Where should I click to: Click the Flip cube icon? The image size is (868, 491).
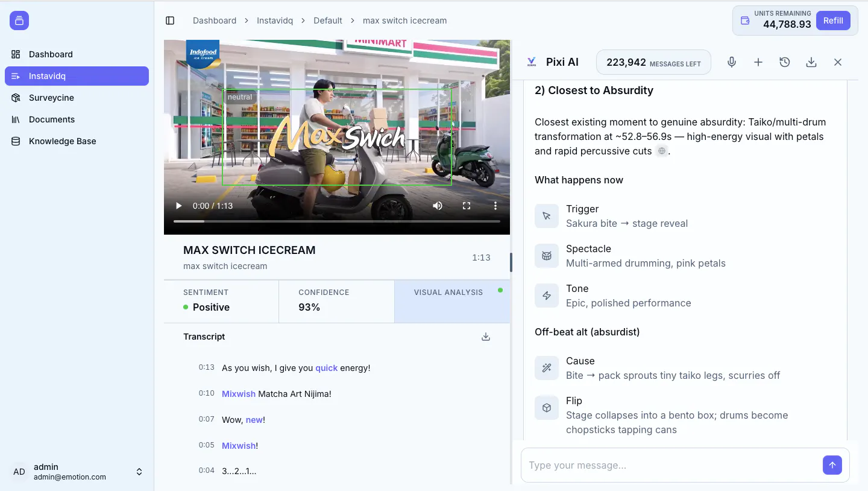(x=547, y=408)
